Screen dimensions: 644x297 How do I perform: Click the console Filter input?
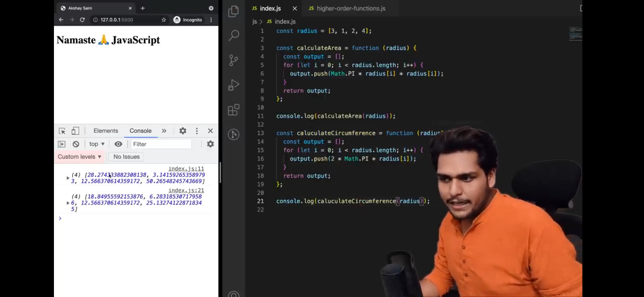[x=161, y=144]
